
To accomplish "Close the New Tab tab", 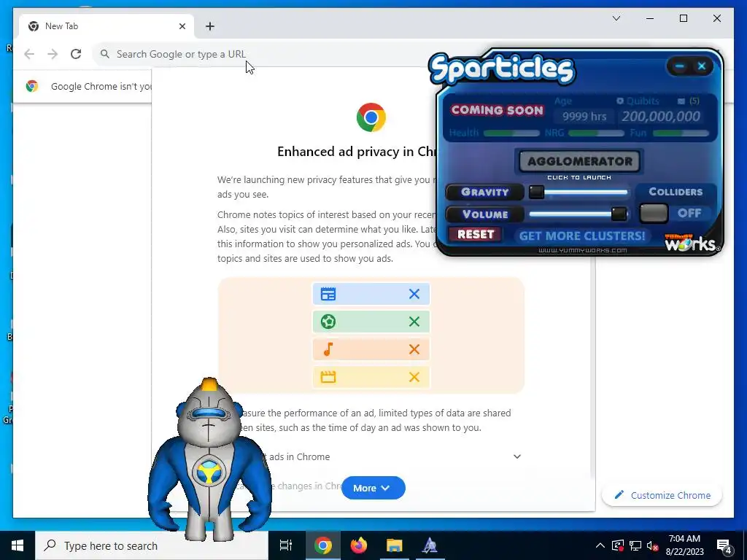I will click(182, 26).
